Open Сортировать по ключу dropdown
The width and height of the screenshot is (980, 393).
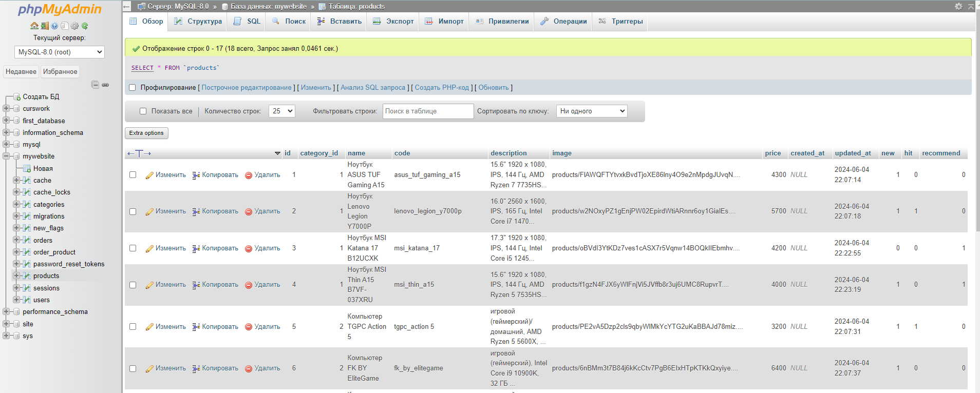[x=592, y=111]
